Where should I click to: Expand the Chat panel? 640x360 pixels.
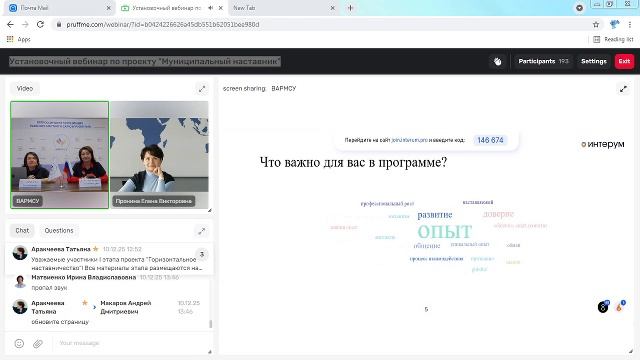[202, 231]
